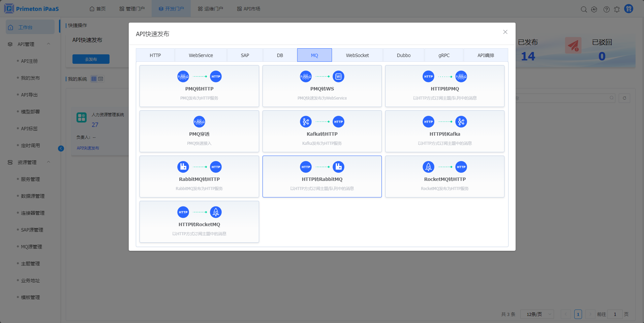Collapse the 资源管理 sidebar group
The height and width of the screenshot is (323, 644).
(x=49, y=162)
